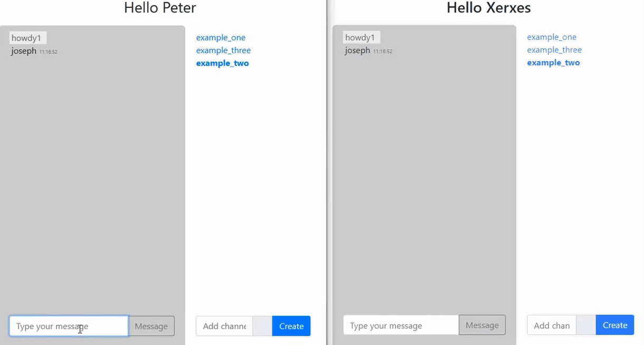Click the message input in Peter's chat

[x=69, y=326]
